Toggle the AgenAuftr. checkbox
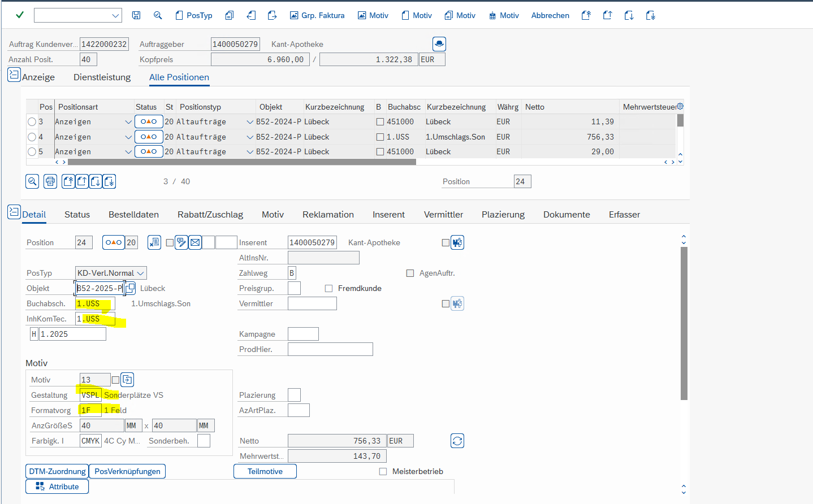The image size is (813, 504). coord(410,273)
